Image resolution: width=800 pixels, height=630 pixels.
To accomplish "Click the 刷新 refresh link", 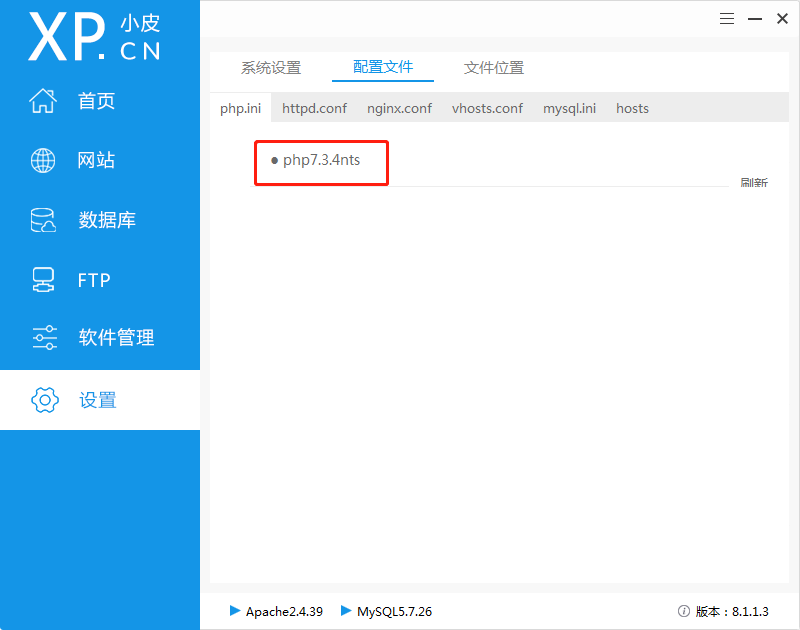I will (754, 182).
